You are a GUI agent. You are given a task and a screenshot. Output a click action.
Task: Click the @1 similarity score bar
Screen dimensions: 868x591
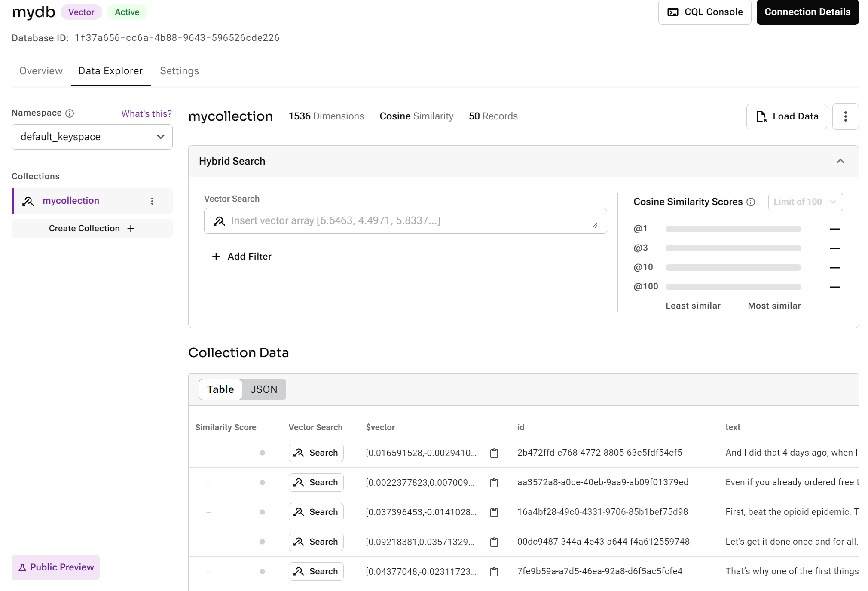click(733, 229)
